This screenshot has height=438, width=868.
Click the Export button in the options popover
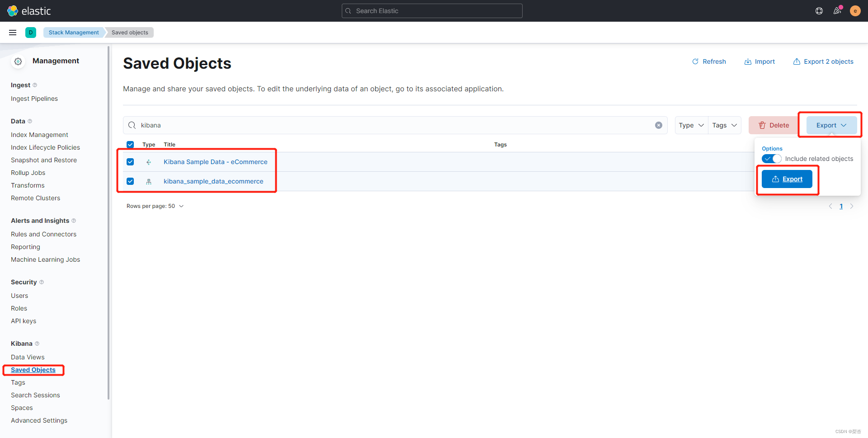pyautogui.click(x=787, y=179)
